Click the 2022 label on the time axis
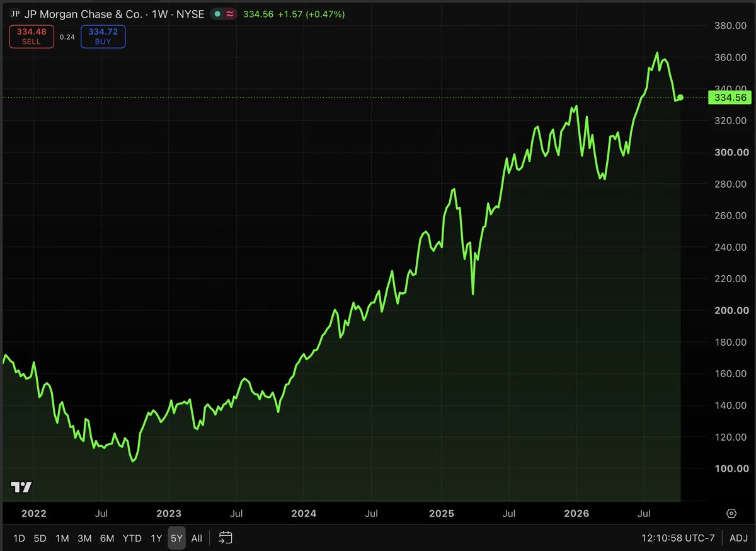This screenshot has width=756, height=551. coord(33,513)
